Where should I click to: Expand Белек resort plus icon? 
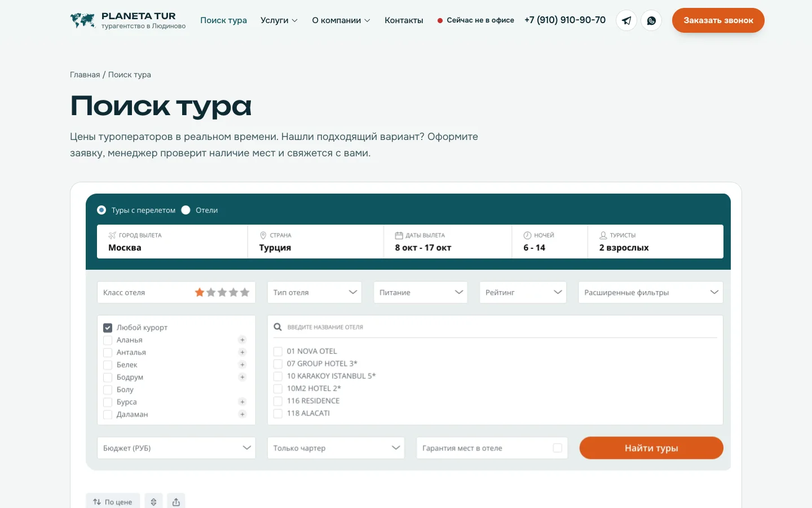[242, 365]
